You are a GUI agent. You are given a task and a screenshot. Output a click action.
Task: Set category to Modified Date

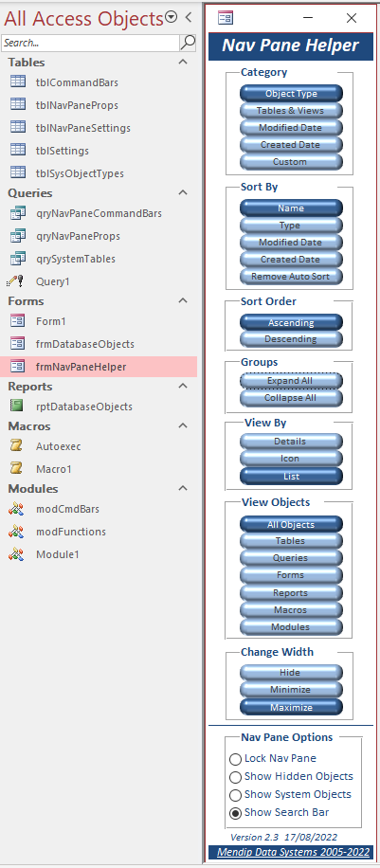[291, 127]
